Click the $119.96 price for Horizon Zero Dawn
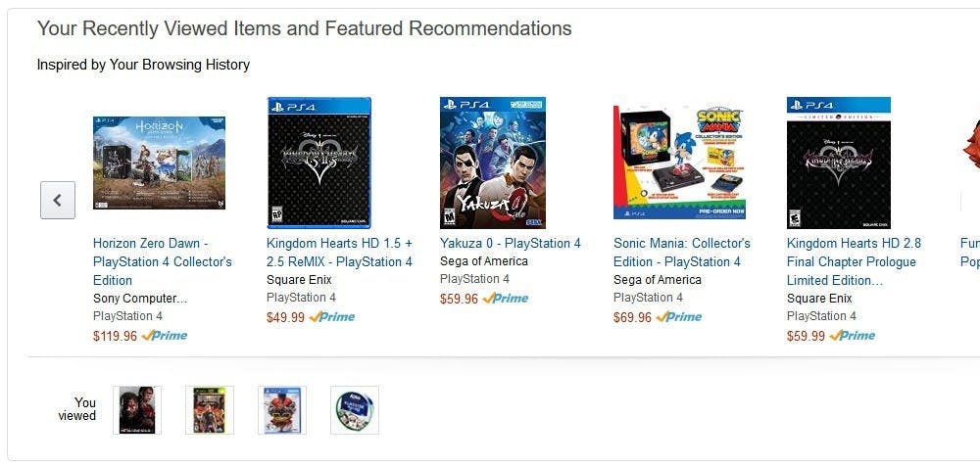The height and width of the screenshot is (466, 980). click(115, 336)
